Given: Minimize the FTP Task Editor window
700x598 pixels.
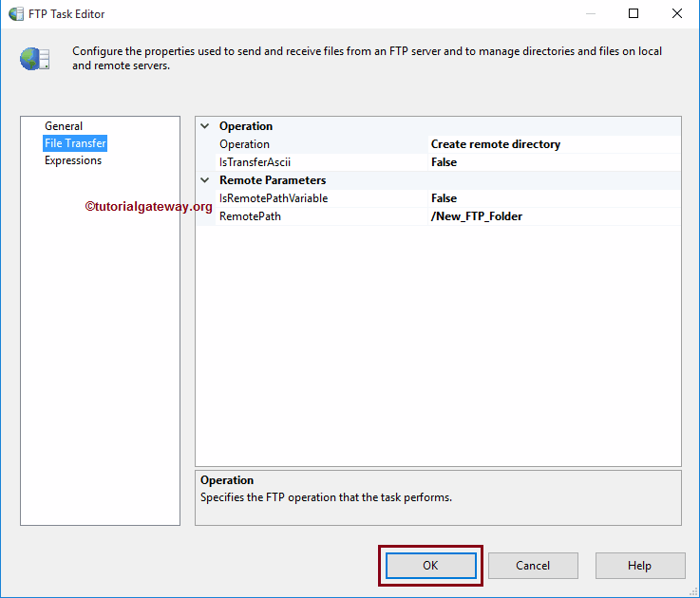Looking at the screenshot, I should (x=591, y=14).
